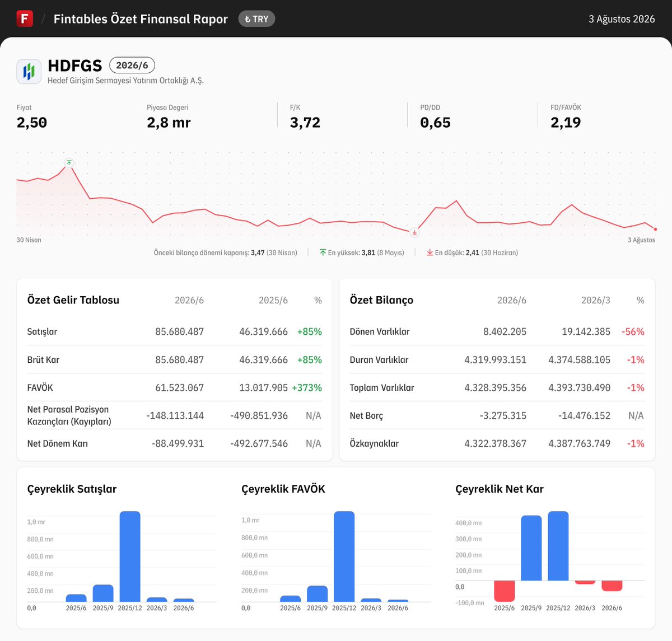This screenshot has width=672, height=641.
Task: Click Hedef Girişim Sermayesi Yatırım Ortaklığı A.Ş. text
Action: 125,81
